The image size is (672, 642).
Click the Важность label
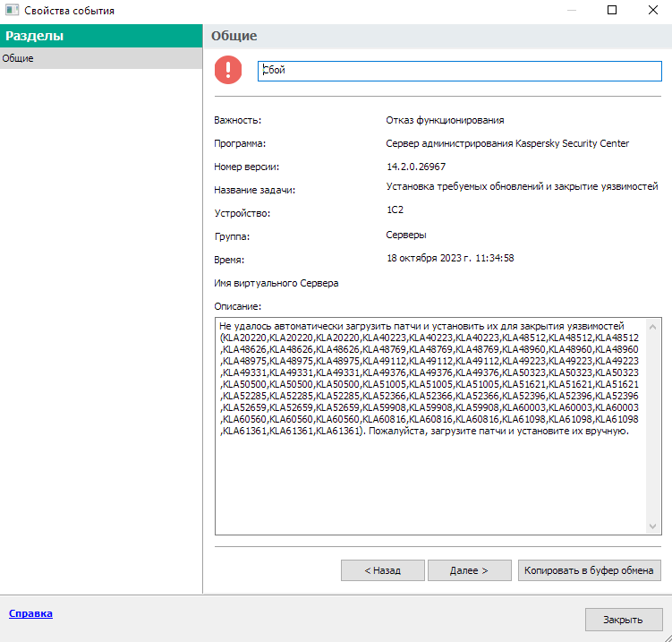(238, 121)
